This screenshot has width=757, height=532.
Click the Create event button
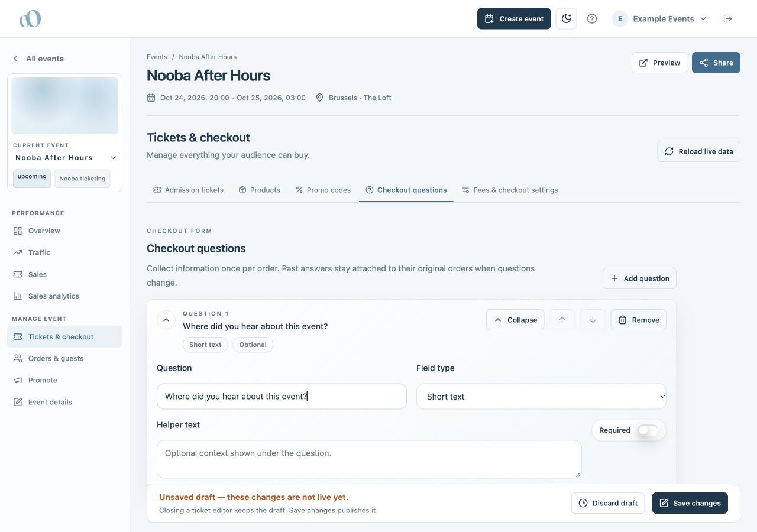[x=514, y=19]
